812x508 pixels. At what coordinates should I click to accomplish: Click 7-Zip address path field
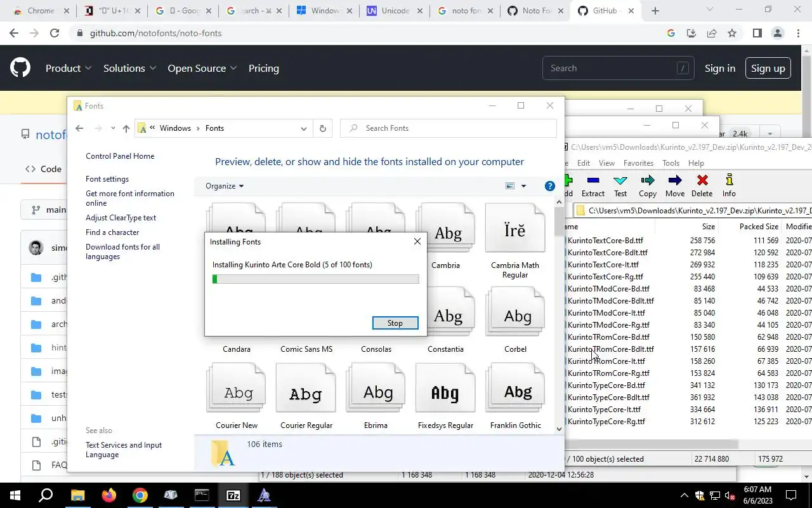point(693,210)
